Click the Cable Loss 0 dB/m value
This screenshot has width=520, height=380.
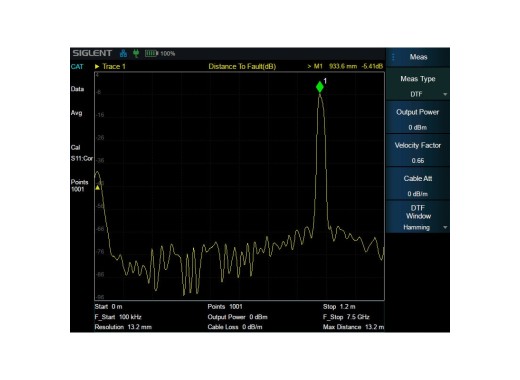tap(235, 327)
